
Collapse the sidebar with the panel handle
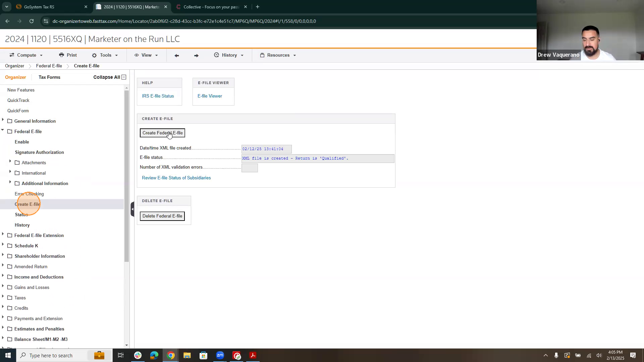pyautogui.click(x=132, y=209)
